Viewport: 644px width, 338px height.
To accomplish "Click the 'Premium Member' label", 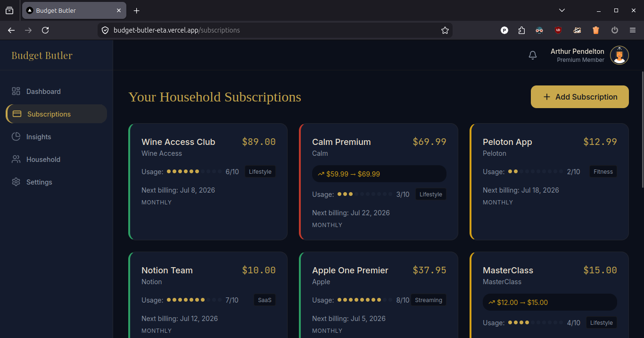I will 580,60.
